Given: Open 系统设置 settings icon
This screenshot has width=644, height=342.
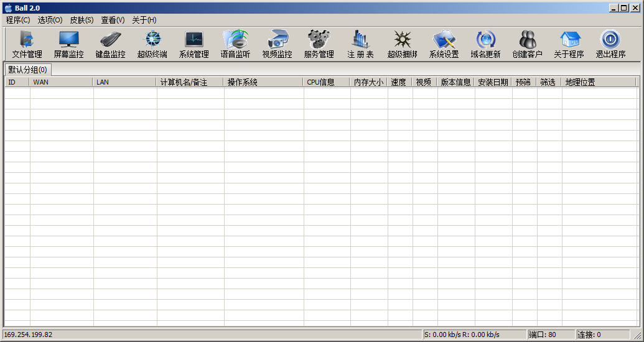Looking at the screenshot, I should 444,44.
